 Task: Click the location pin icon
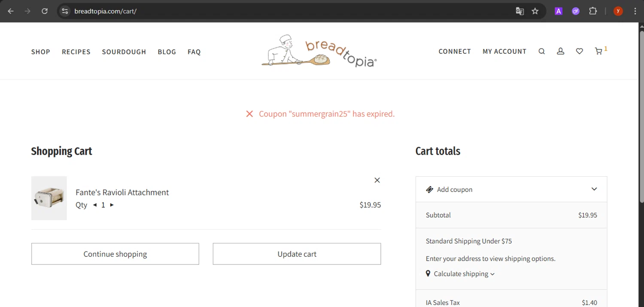pos(428,273)
